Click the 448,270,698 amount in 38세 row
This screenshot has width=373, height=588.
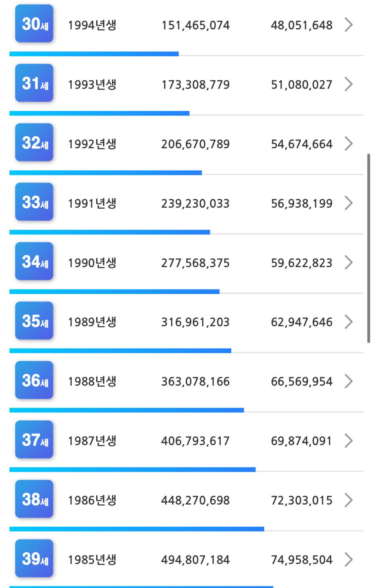[x=195, y=501]
